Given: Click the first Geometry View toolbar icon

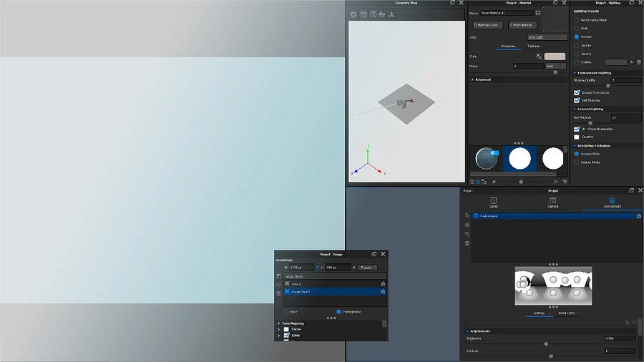Looking at the screenshot, I should [353, 14].
